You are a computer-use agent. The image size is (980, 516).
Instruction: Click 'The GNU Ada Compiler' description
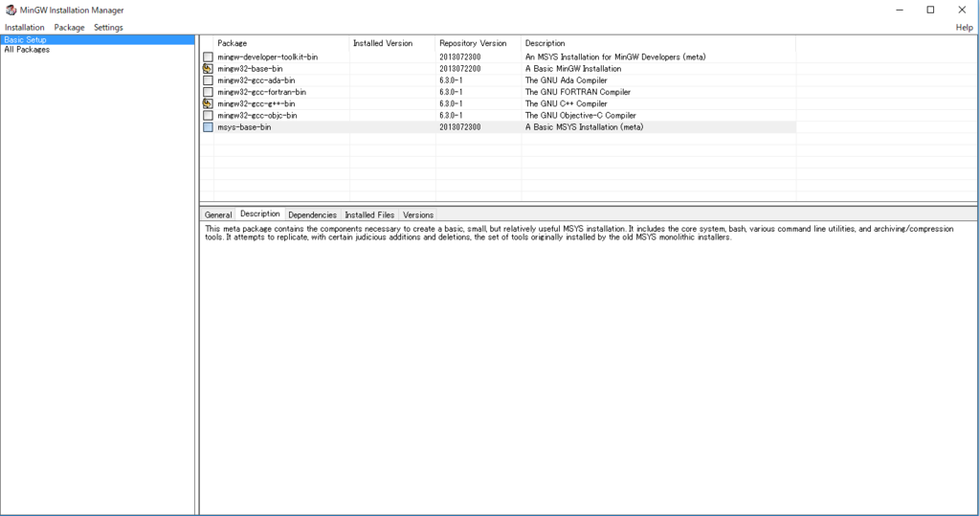[567, 80]
